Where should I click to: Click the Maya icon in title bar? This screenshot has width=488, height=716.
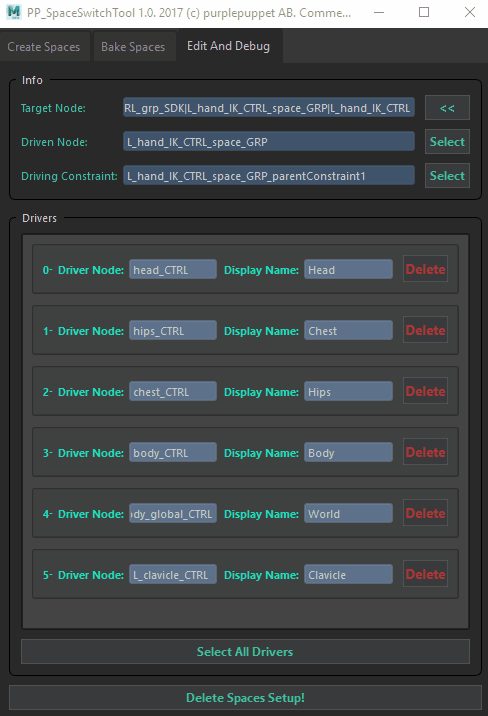[14, 12]
